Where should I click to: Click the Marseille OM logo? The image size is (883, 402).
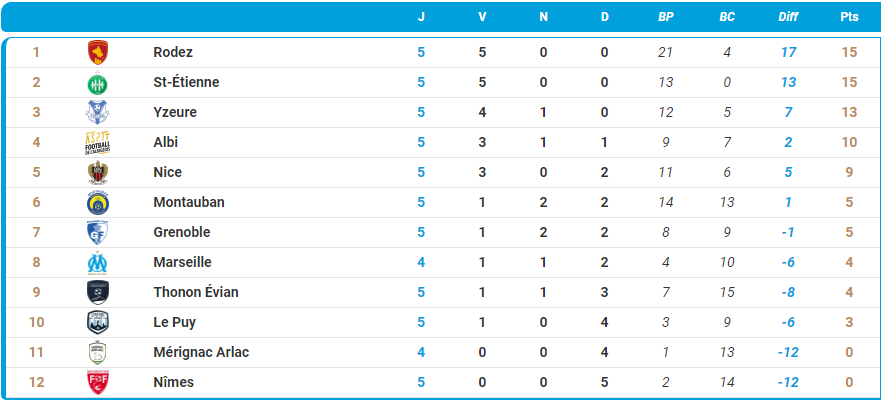pos(97,262)
